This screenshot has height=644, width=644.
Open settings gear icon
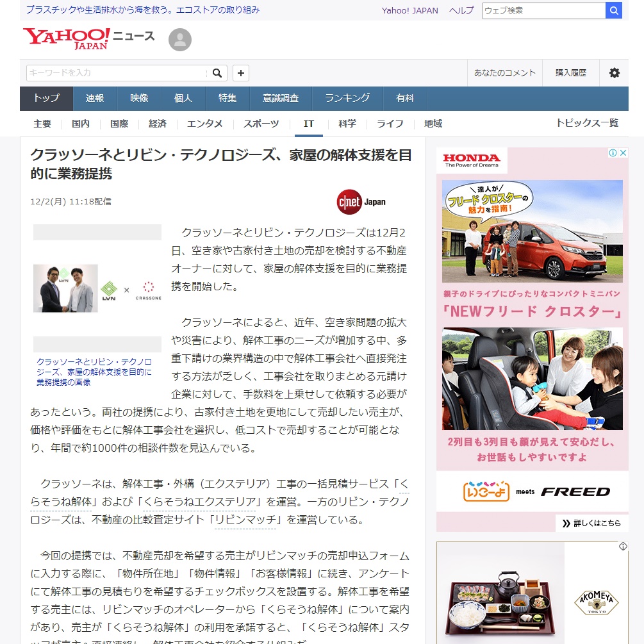click(x=614, y=73)
